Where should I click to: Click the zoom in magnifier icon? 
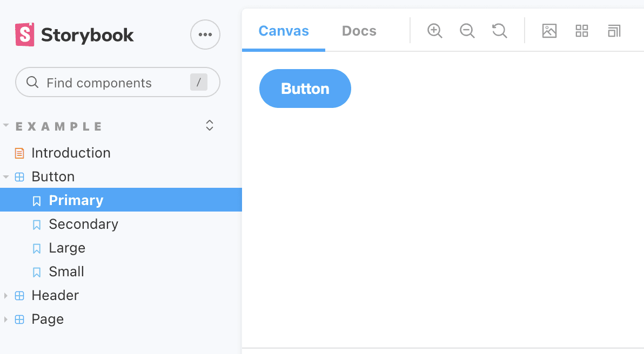(434, 31)
